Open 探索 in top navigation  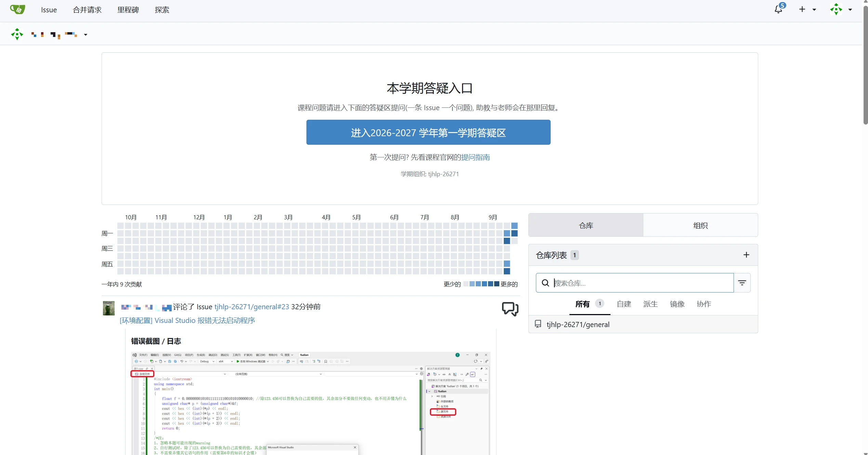click(x=162, y=10)
